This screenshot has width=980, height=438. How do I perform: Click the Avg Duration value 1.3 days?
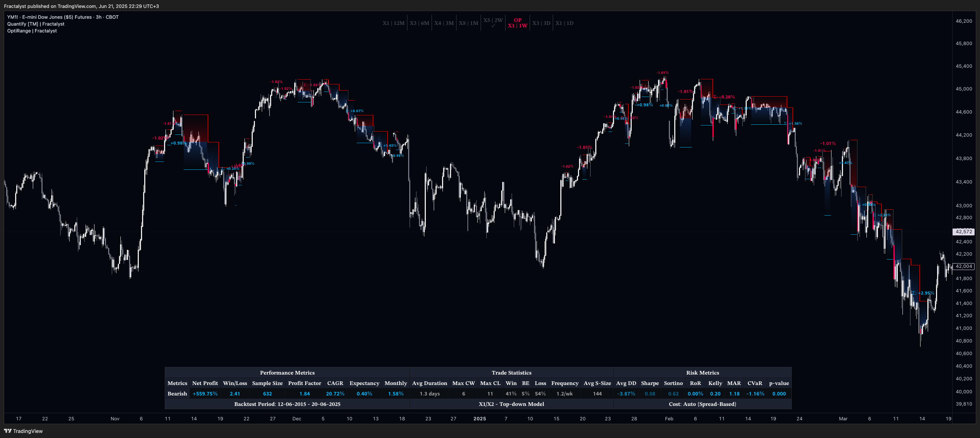point(429,394)
